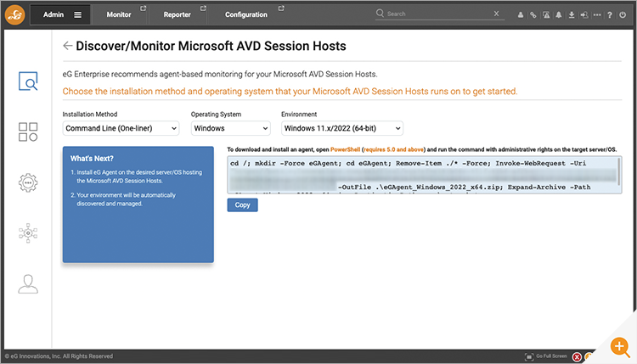The image size is (637, 364).
Task: Open Configuration in new window icon
Action: (281, 8)
